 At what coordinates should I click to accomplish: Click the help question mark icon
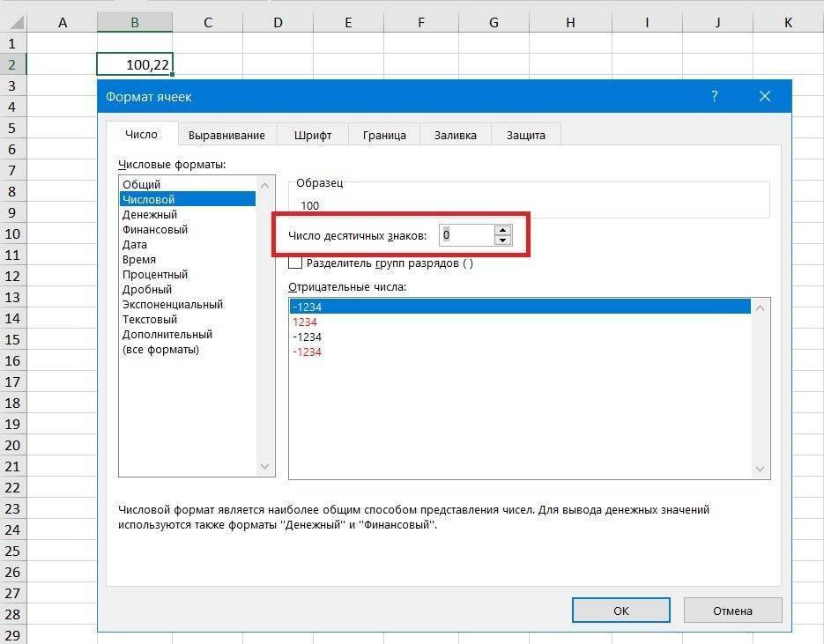click(x=714, y=96)
